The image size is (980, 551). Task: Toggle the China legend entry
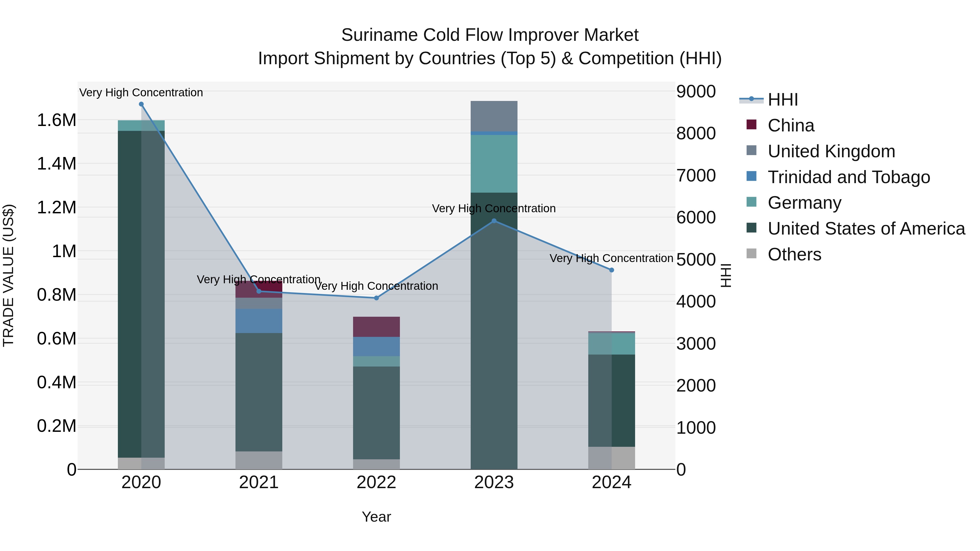click(x=781, y=125)
